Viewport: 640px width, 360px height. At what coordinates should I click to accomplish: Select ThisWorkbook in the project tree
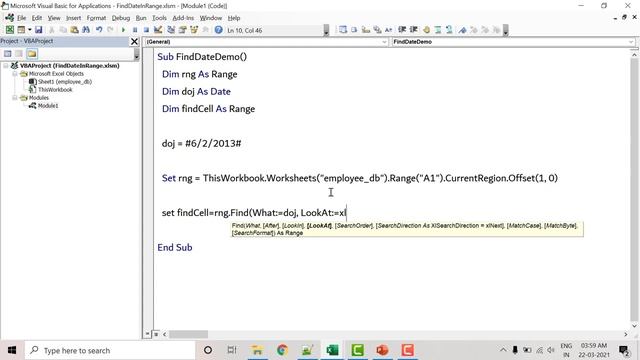pos(55,89)
